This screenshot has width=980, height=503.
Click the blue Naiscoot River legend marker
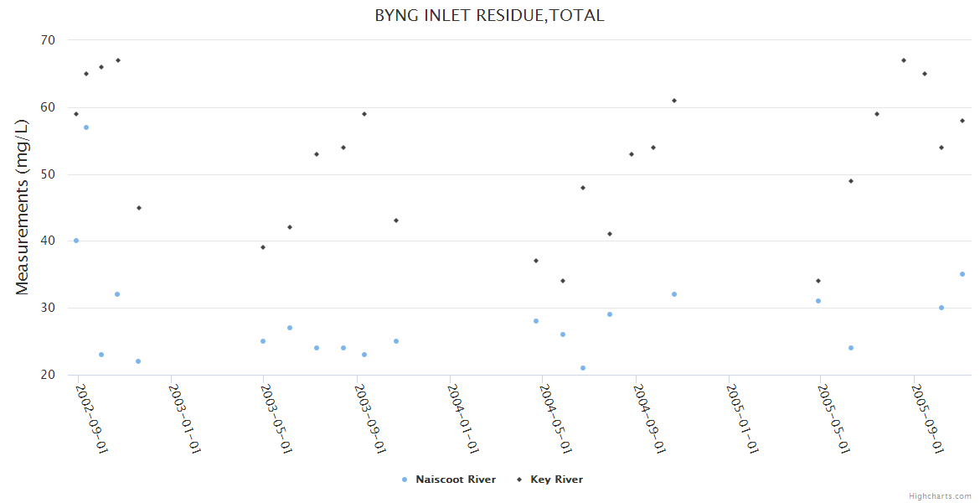(405, 480)
